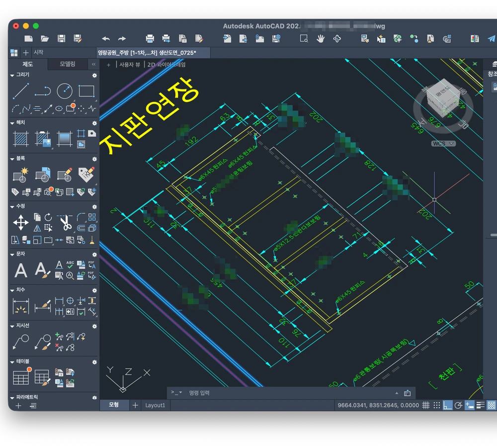Collapse the 해치 panel section

[12, 123]
